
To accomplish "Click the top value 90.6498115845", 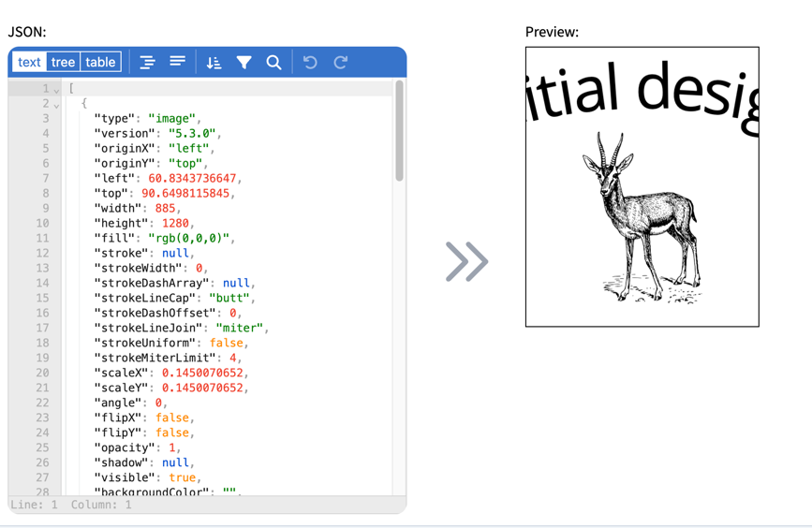I will 185,194.
